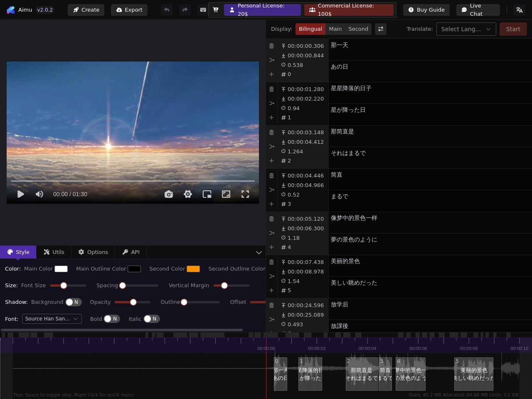
Task: Open the orange Second Color swatch
Action: (x=193, y=269)
